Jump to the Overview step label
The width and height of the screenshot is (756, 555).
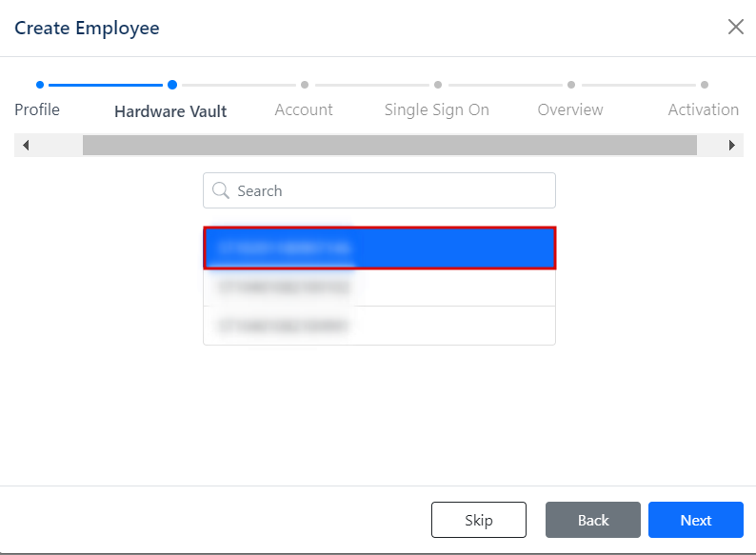tap(570, 109)
